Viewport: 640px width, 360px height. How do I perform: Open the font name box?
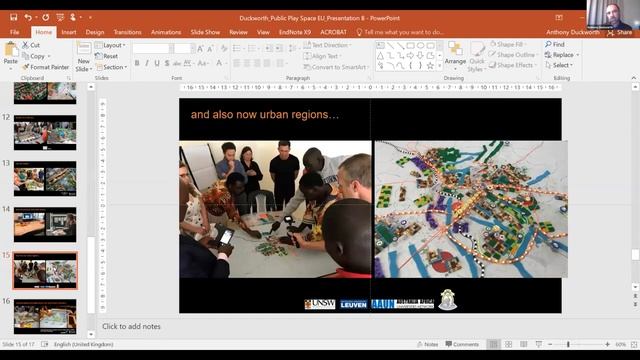pos(151,49)
